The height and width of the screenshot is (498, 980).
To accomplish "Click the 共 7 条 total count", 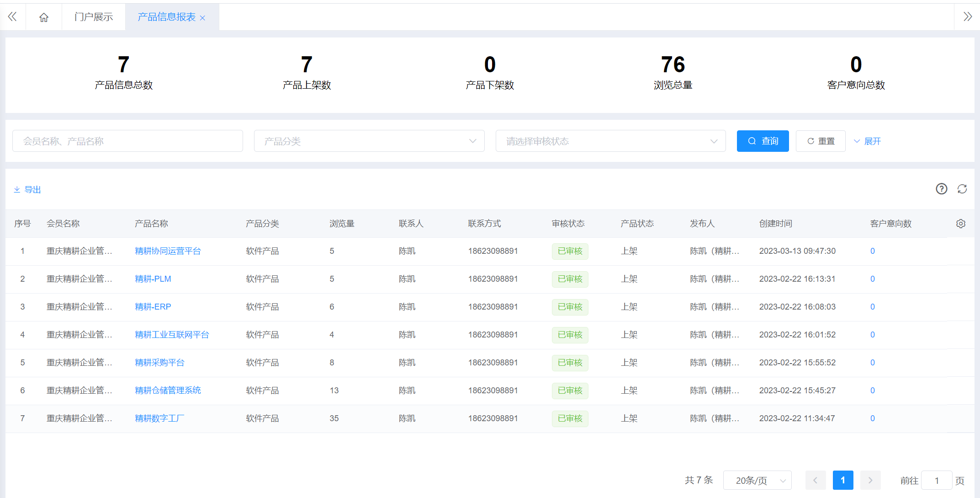I will [x=699, y=480].
